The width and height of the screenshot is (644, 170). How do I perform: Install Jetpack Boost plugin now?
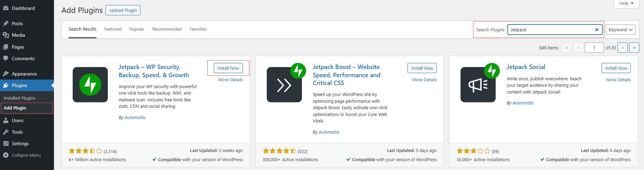(x=422, y=68)
